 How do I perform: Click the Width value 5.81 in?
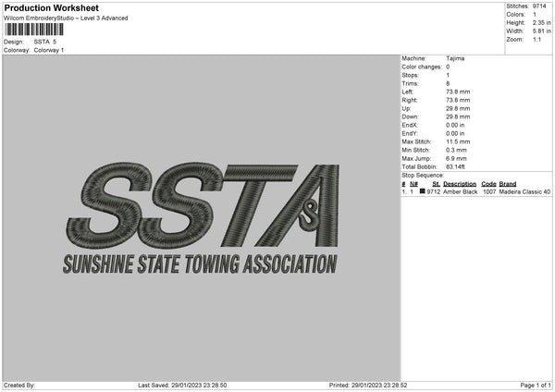coord(541,31)
